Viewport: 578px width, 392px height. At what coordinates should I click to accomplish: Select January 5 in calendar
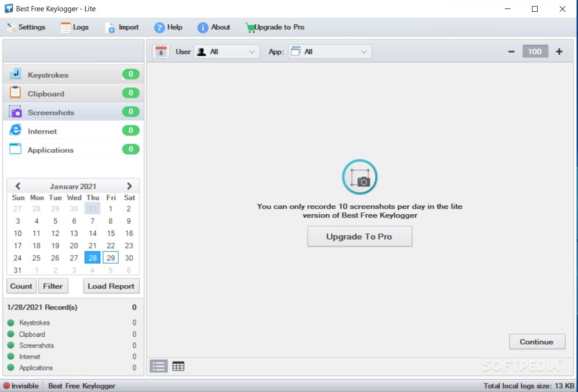tap(55, 221)
